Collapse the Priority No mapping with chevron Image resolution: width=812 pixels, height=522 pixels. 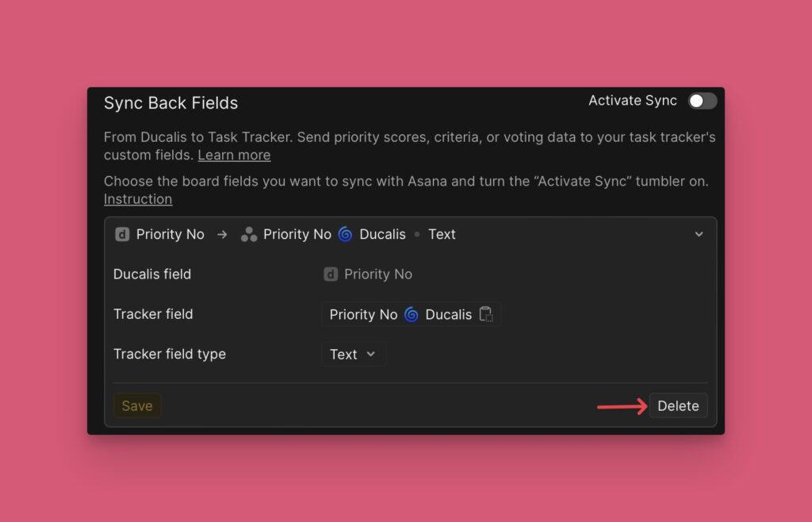pos(699,234)
